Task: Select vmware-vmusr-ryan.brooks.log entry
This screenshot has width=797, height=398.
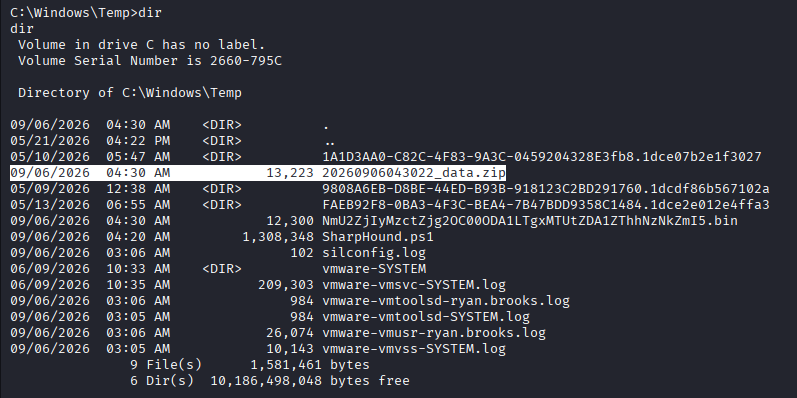Action: [x=434, y=333]
